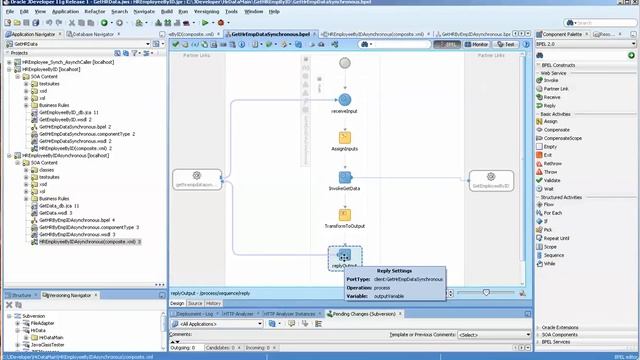The height and width of the screenshot is (360, 640).
Task: Switch to Versioning Navigator tab
Action: coord(69,295)
